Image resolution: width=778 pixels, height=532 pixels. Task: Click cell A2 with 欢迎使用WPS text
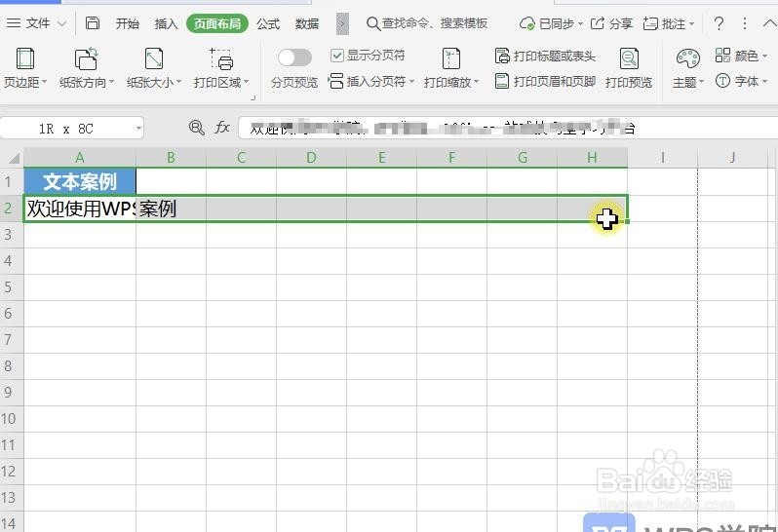point(80,209)
